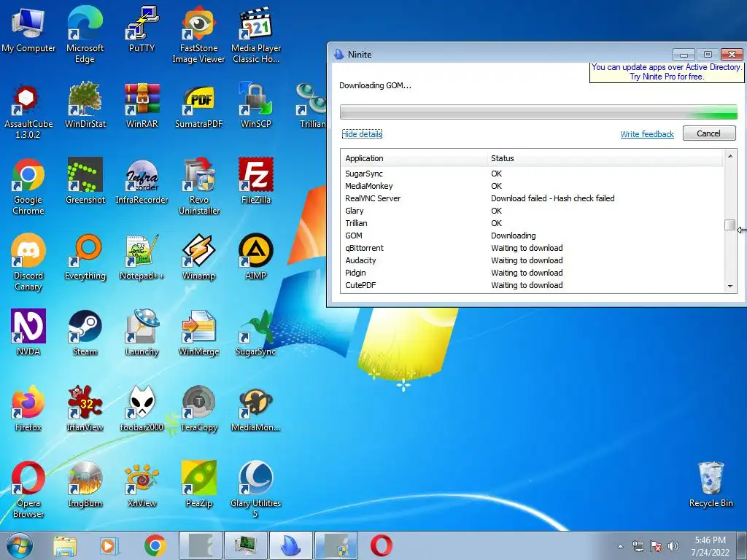Click the WinRAR desktop shortcut
Screen dimensions: 747x560
142,105
